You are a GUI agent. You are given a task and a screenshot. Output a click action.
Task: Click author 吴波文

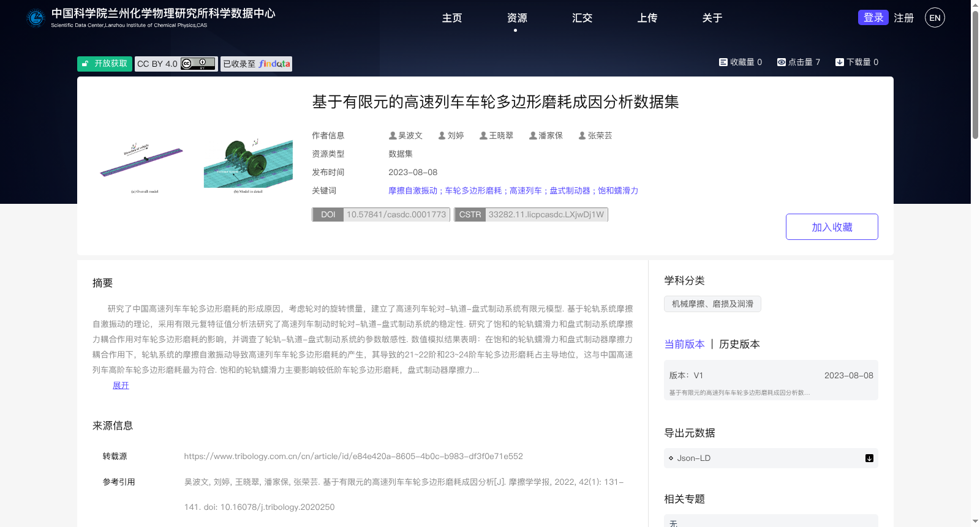coord(410,135)
